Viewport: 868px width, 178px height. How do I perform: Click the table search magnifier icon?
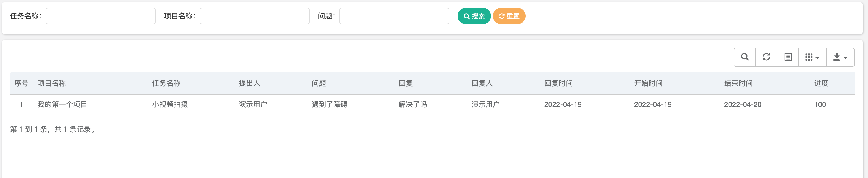tap(745, 57)
